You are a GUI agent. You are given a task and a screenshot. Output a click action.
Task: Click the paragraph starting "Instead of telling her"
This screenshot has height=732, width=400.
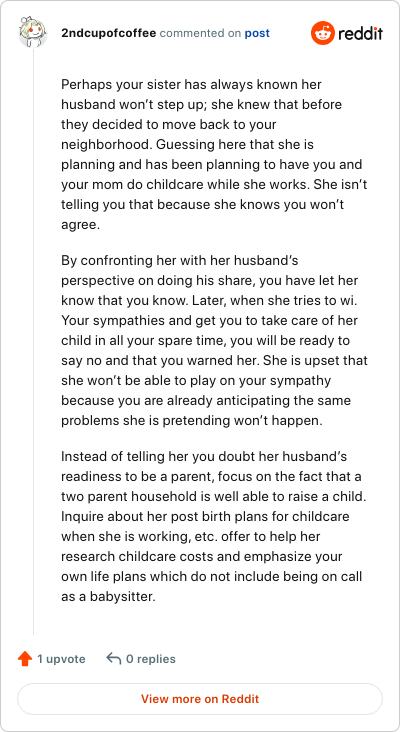[x=214, y=526]
